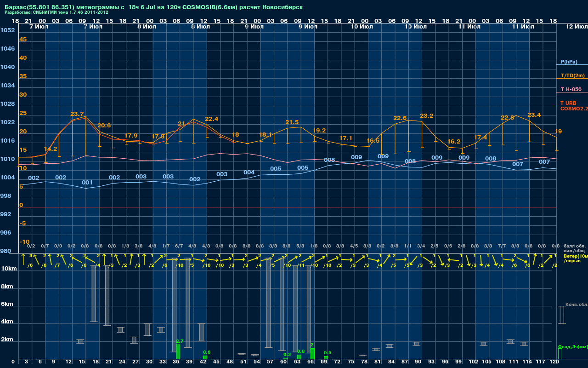
Task: Click the 8km altitude axis label
Action: coord(8,286)
